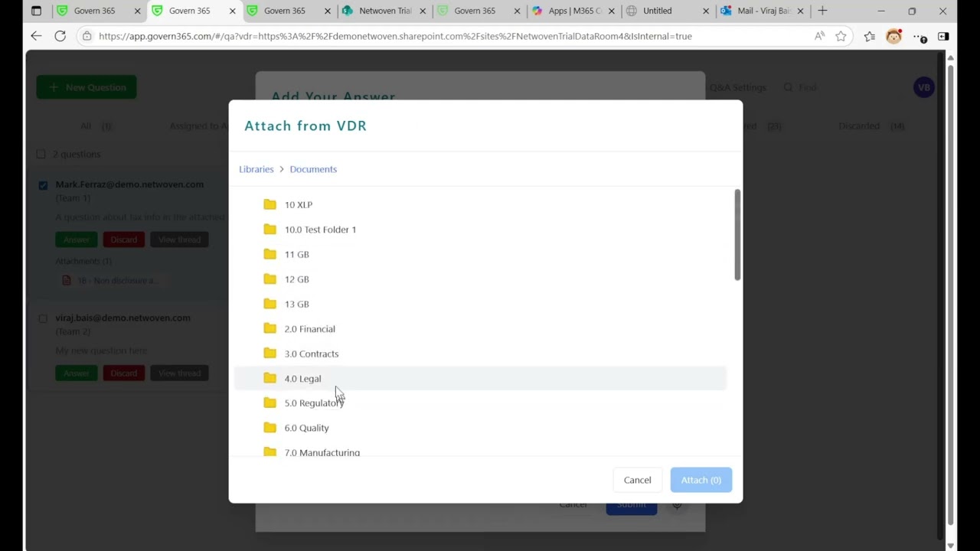This screenshot has width=980, height=551.
Task: Open the 7.0 Manufacturing folder label
Action: coord(322,452)
